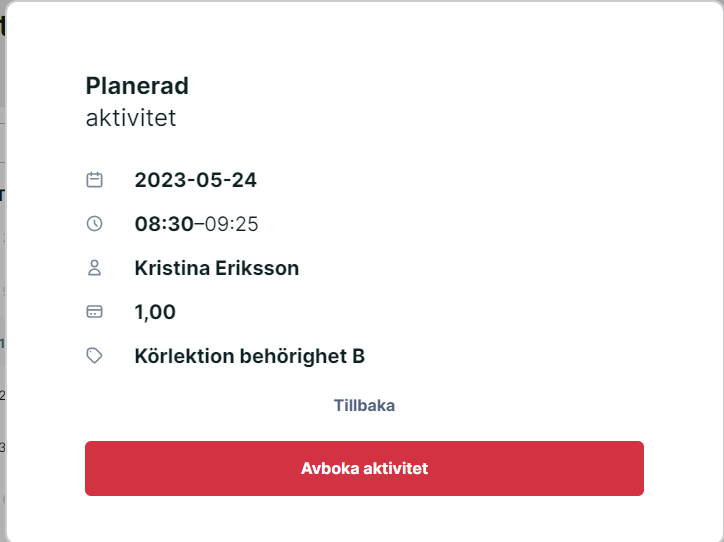Click the clock icon next to 08:30
This screenshot has width=724, height=542.
point(95,224)
